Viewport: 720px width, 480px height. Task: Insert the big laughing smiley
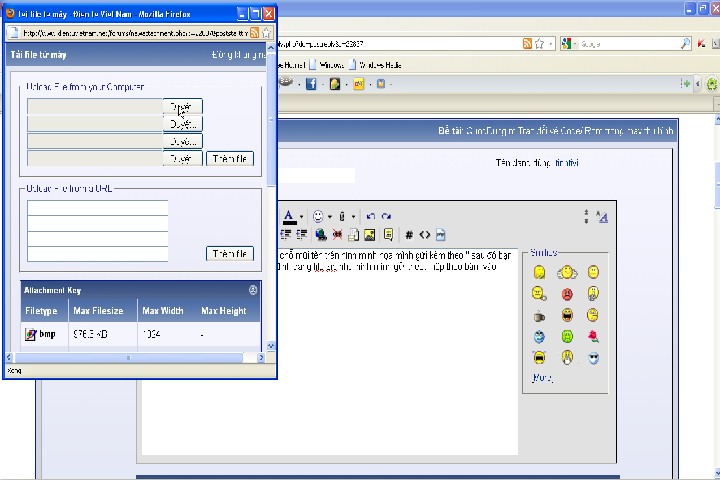tap(567, 315)
